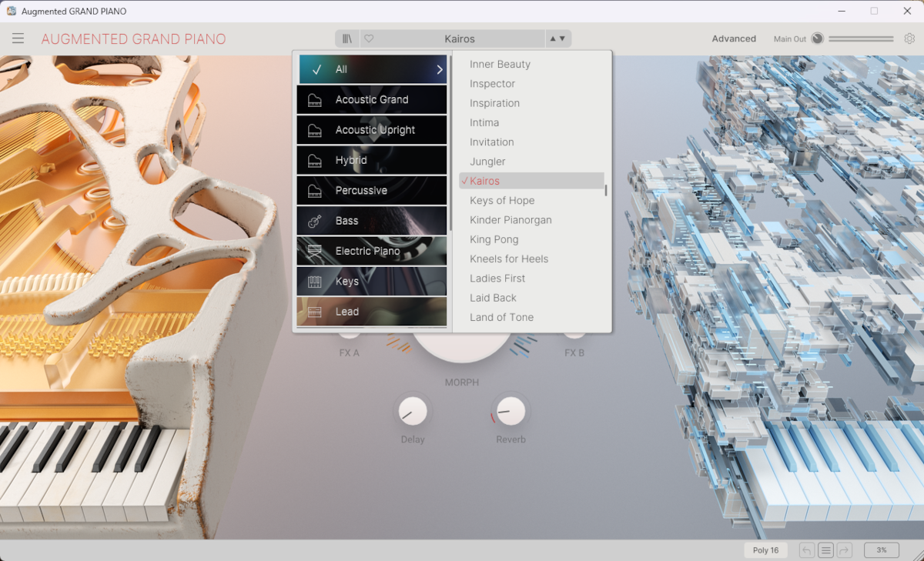Image resolution: width=924 pixels, height=561 pixels.
Task: Open the preset browser library icon
Action: pos(348,38)
